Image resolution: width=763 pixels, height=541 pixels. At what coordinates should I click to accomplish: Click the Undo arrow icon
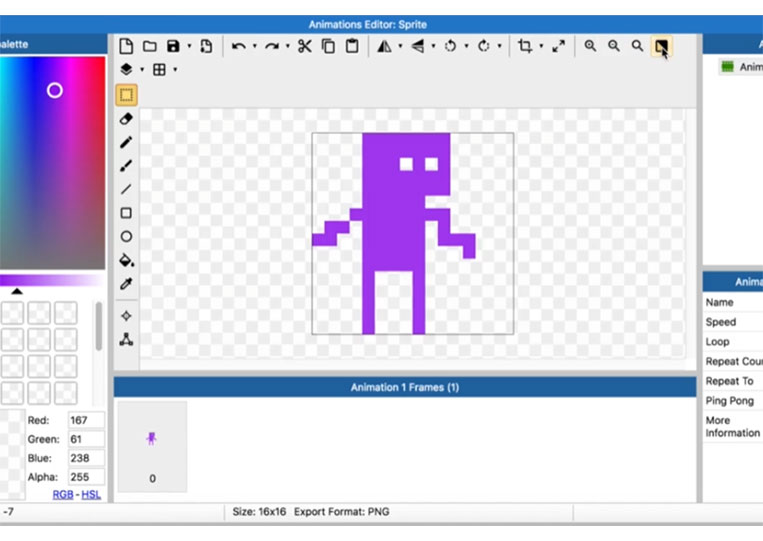click(238, 46)
